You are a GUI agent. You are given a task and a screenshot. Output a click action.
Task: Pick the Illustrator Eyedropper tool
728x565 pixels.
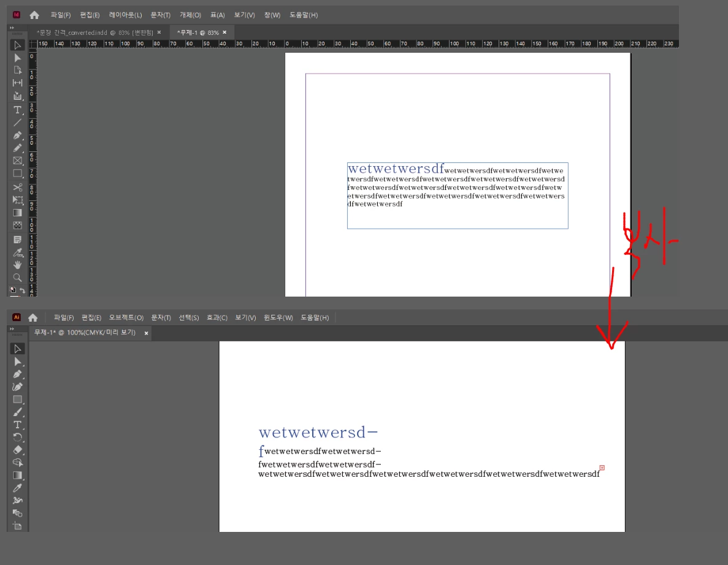pyautogui.click(x=17, y=488)
